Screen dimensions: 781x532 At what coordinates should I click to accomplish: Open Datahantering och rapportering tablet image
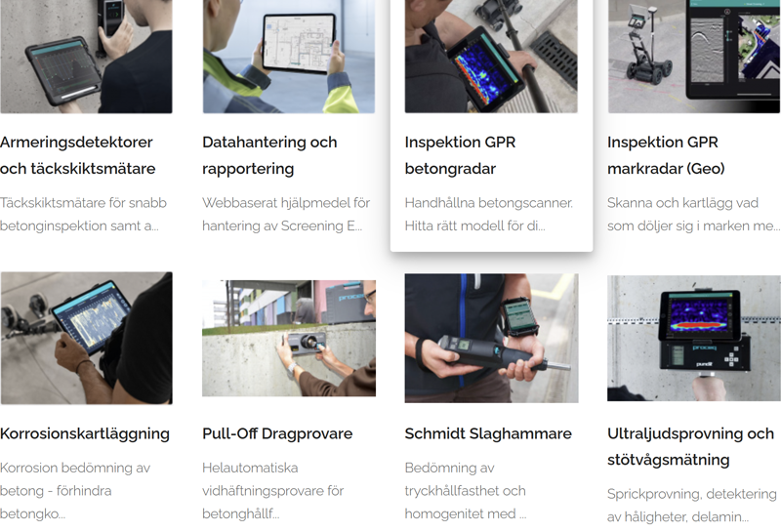(289, 57)
